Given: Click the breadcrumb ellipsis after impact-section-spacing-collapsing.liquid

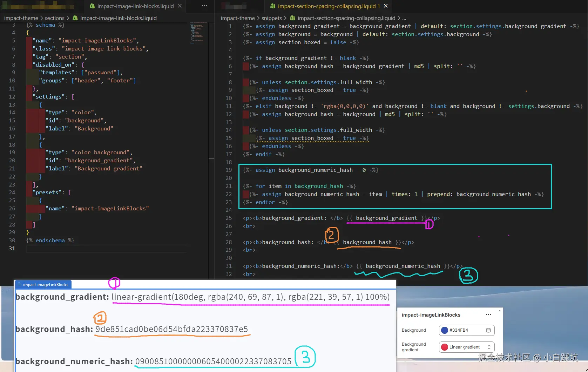Looking at the screenshot, I should (x=404, y=18).
